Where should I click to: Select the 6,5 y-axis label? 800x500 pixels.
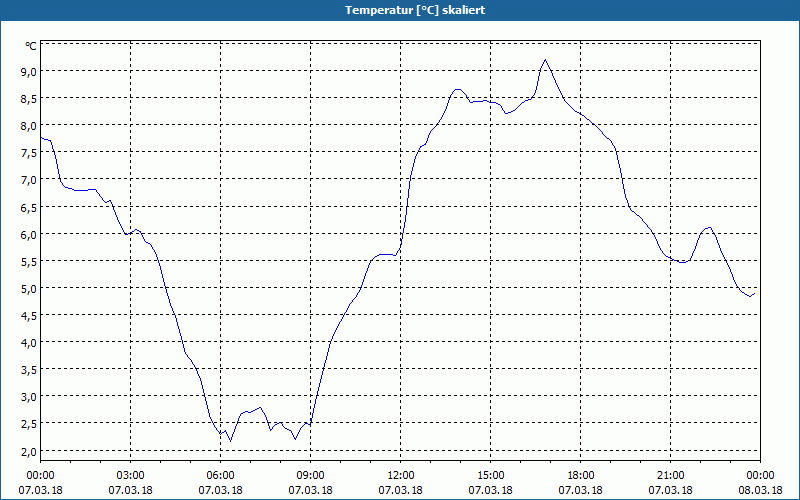point(29,207)
